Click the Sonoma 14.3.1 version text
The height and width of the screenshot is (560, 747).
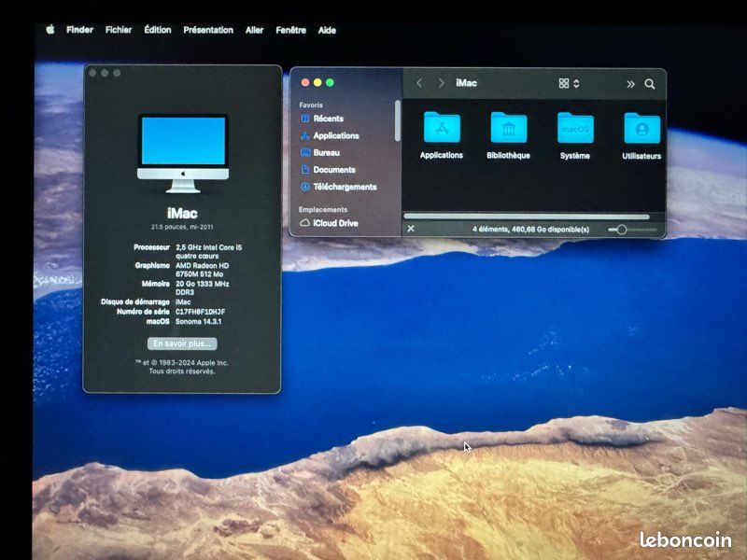(x=198, y=321)
